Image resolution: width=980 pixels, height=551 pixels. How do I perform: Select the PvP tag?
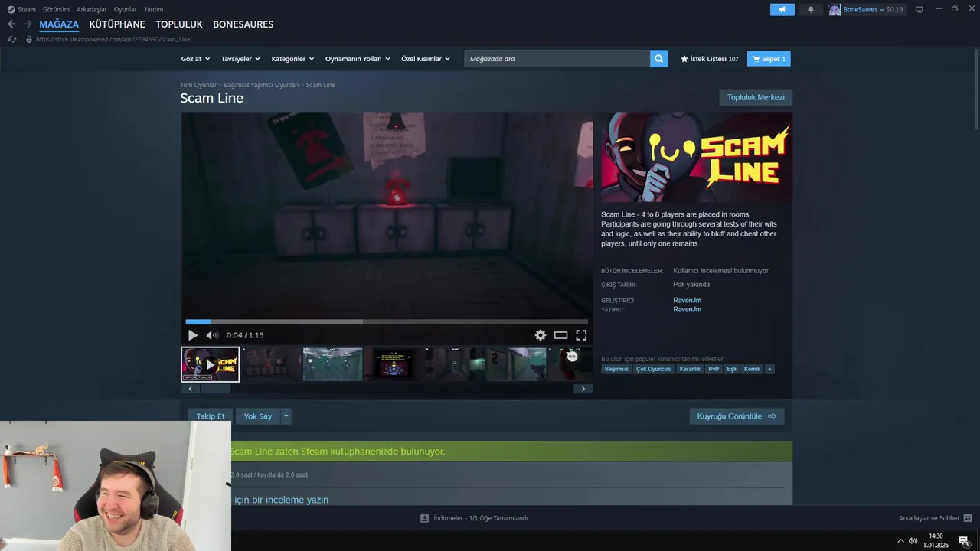(x=714, y=369)
